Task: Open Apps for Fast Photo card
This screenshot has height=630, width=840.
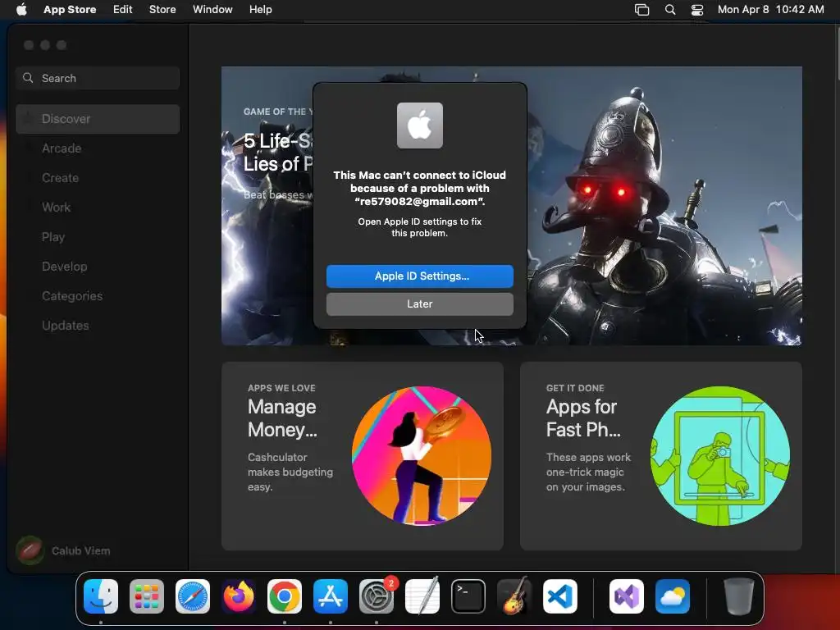Action: click(660, 456)
